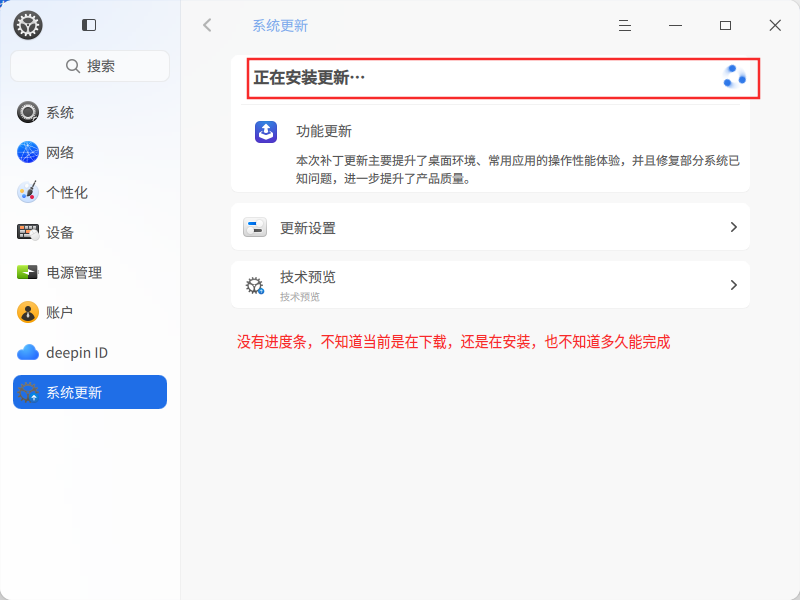Click the Control Center gear logo
This screenshot has width=800, height=600.
[28, 25]
